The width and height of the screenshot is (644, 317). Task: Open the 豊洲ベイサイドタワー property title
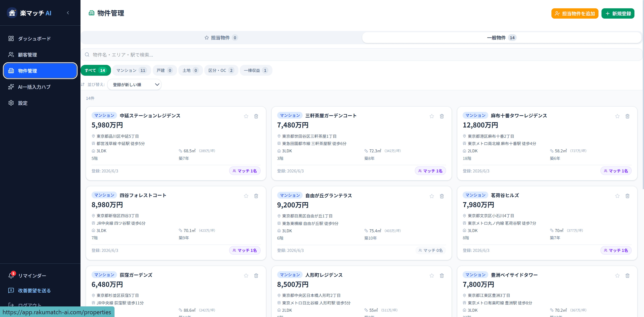pyautogui.click(x=514, y=275)
